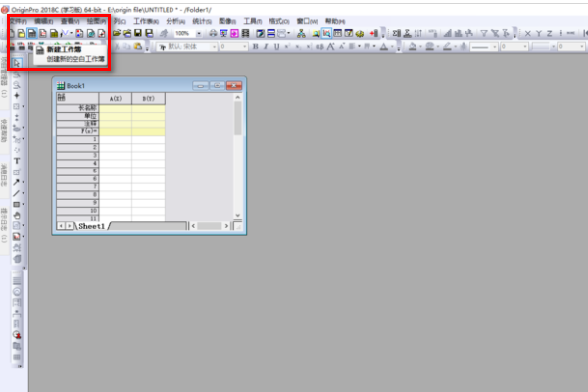Open the 工作表 (Worksheet) menu
Image resolution: width=588 pixels, height=392 pixels.
pyautogui.click(x=146, y=21)
